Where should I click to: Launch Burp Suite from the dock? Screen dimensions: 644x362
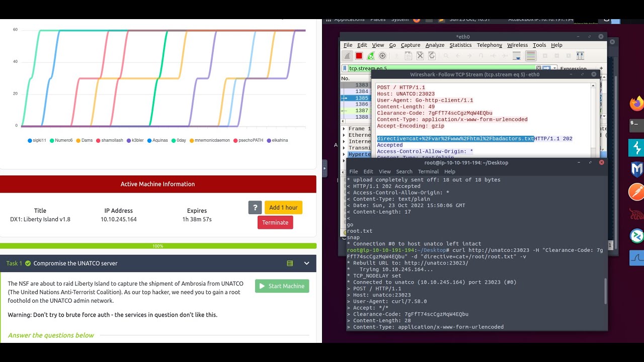636,192
